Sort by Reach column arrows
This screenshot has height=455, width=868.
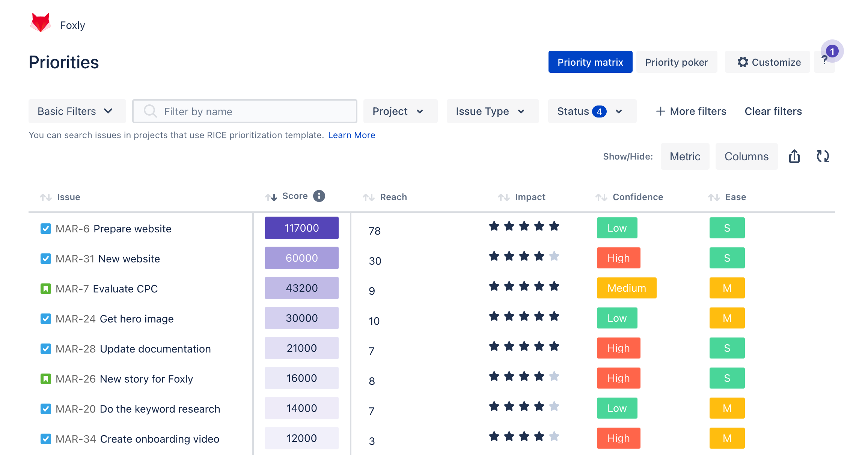pos(369,197)
